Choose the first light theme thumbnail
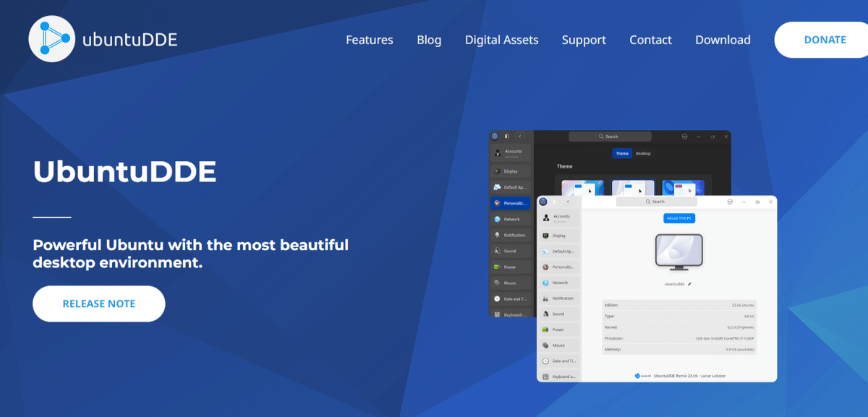This screenshot has width=868, height=417. [583, 188]
